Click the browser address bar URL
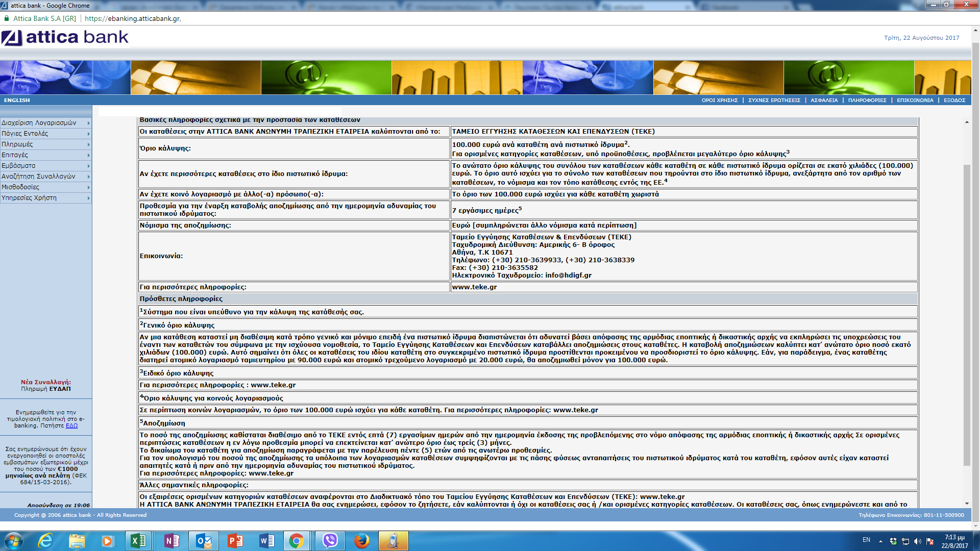 [133, 18]
